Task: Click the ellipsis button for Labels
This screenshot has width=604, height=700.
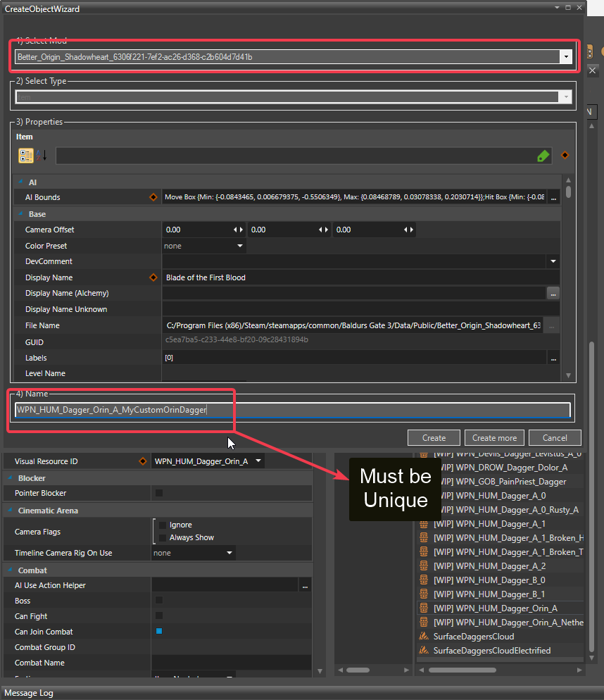Action: pos(553,358)
